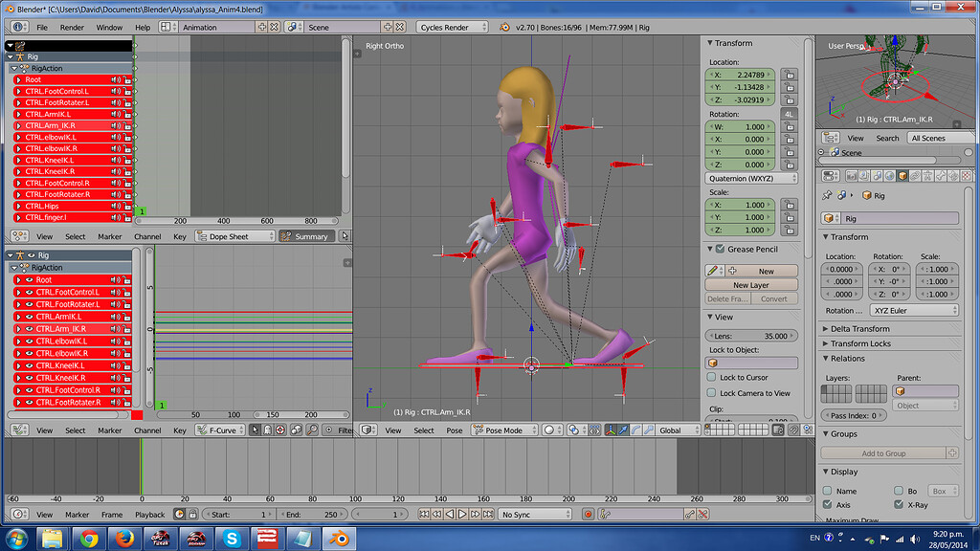Screen dimensions: 980x551
Task: Jump to previous keyframe button
Action: click(x=436, y=514)
